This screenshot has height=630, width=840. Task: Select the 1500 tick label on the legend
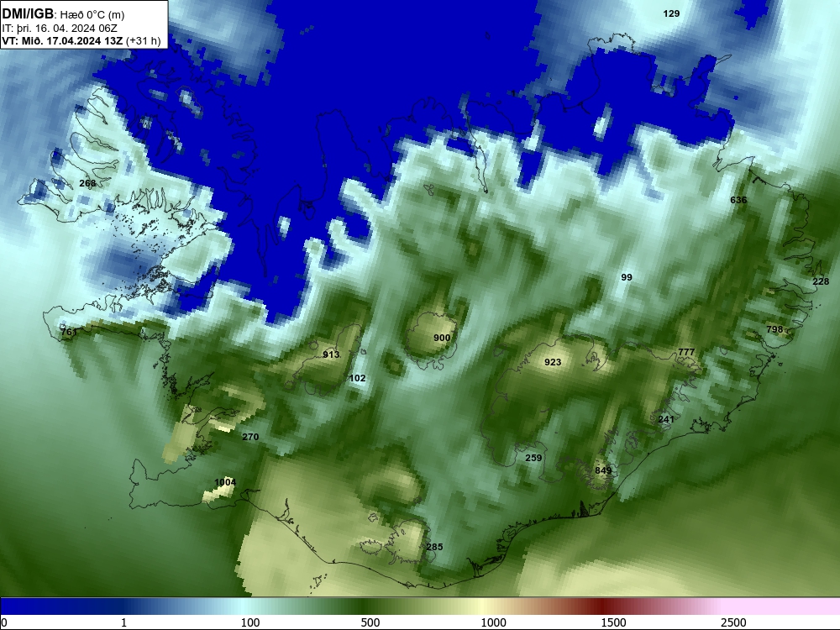pos(613,622)
